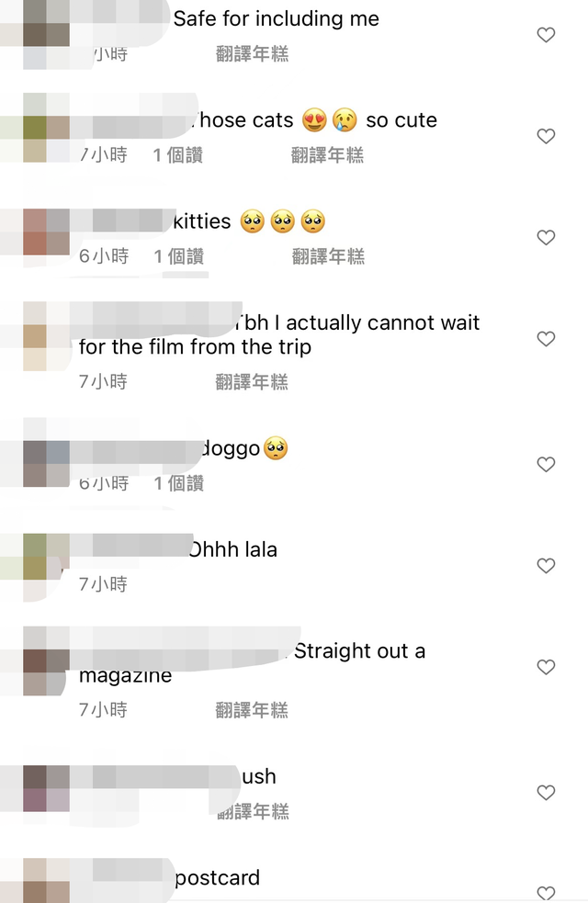The width and height of the screenshot is (588, 903).
Task: Like the "postcard" comment
Action: [546, 893]
